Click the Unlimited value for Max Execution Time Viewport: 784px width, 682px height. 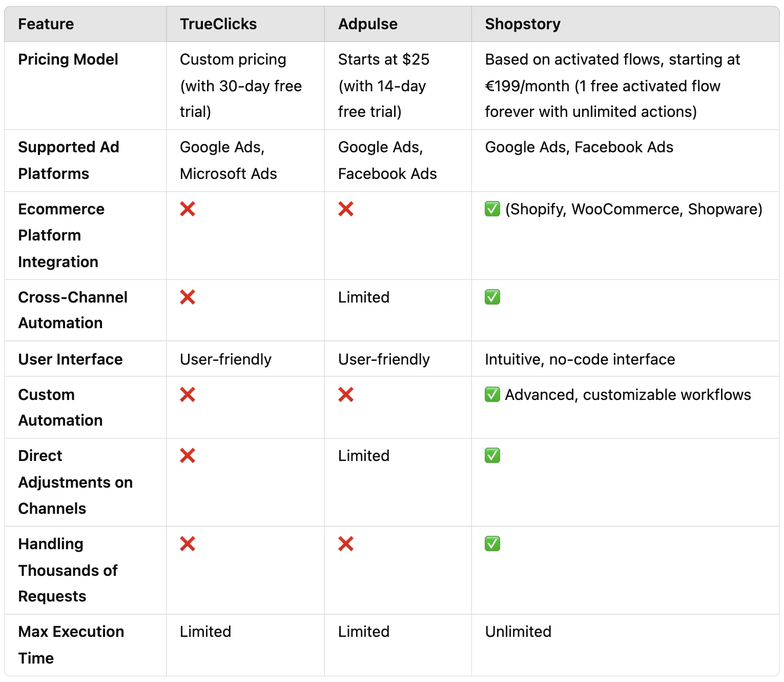click(x=518, y=631)
